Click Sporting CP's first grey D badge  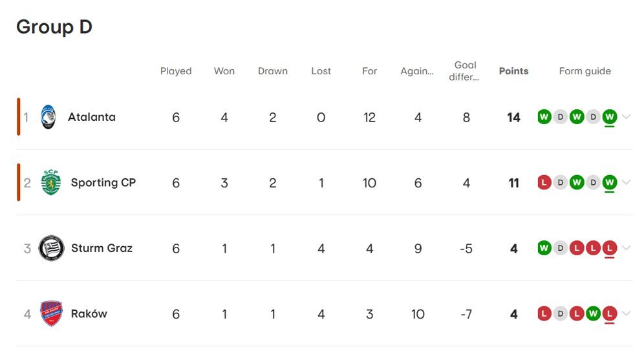point(560,182)
